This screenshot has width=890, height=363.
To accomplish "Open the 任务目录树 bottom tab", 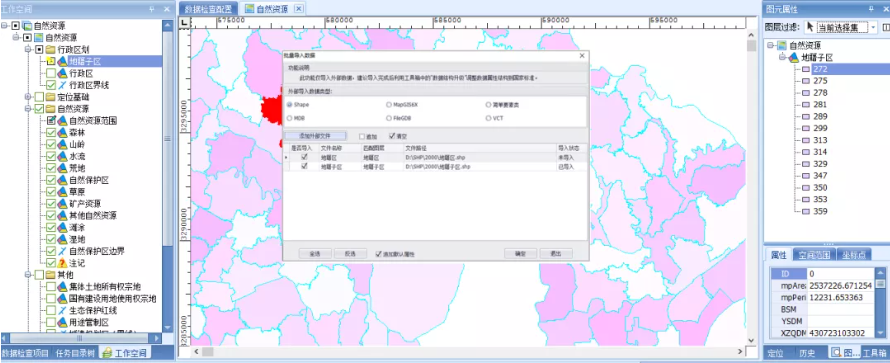I will tap(74, 353).
